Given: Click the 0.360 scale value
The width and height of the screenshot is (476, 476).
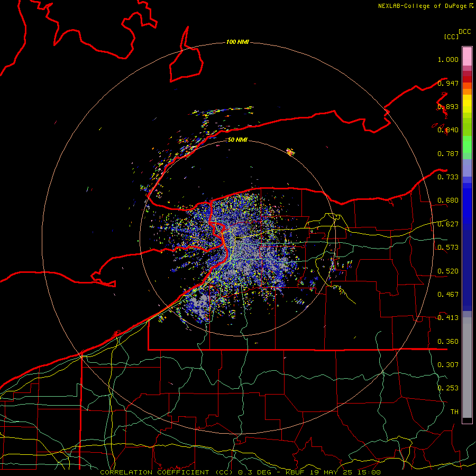Looking at the screenshot, I should pyautogui.click(x=448, y=342).
